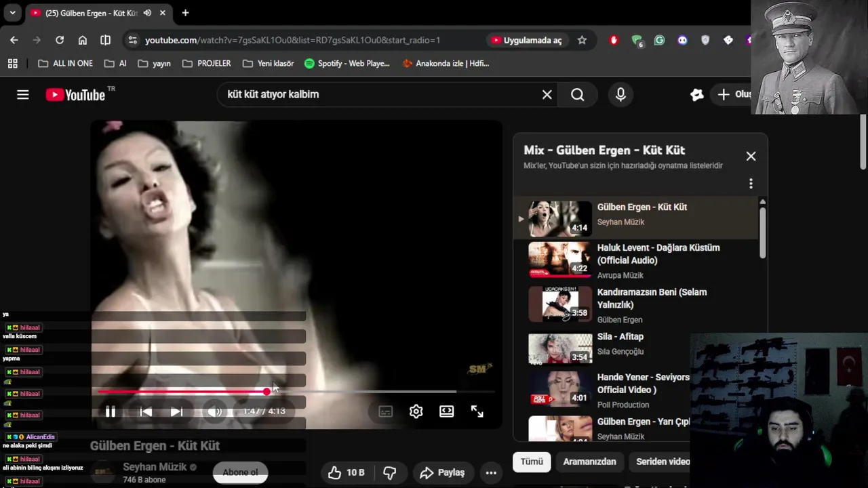
Task: Play Kandıramazsın Beni playlist item
Action: [x=636, y=304]
